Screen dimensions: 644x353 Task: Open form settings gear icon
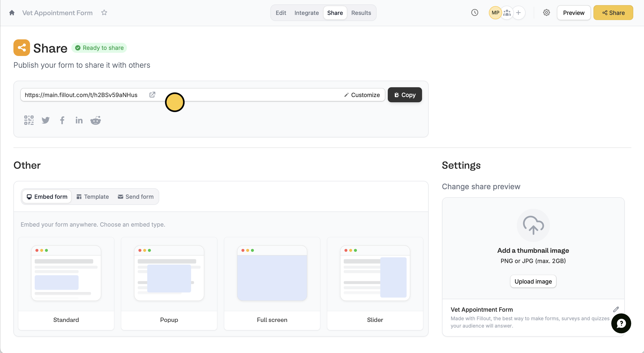546,12
